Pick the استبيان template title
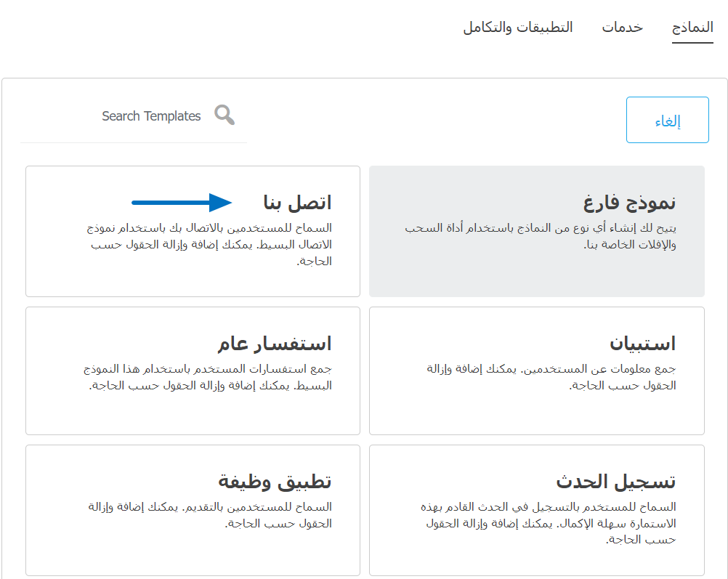728x579 pixels. point(642,344)
